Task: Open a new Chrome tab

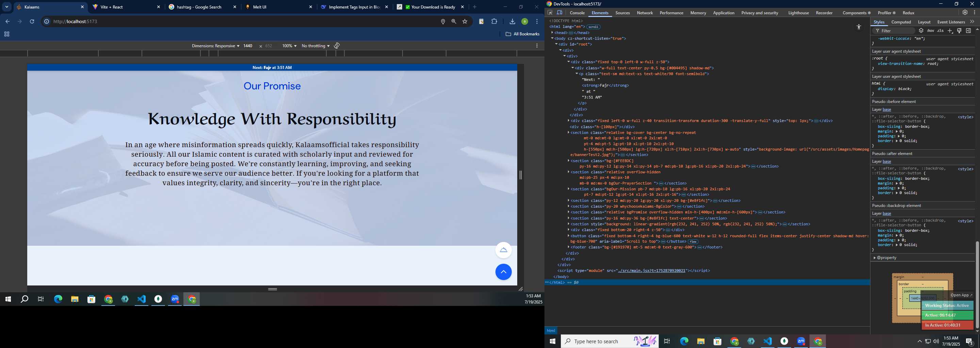Action: (x=474, y=7)
